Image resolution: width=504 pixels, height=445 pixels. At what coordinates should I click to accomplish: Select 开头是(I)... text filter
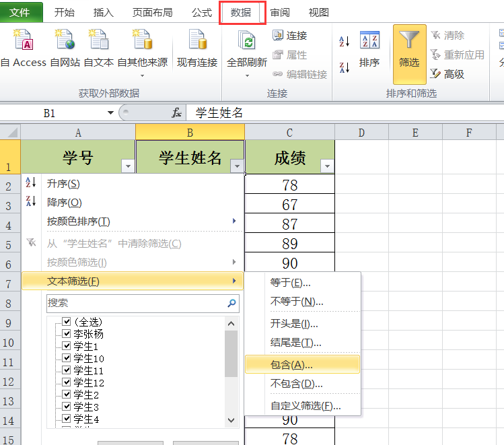pos(302,323)
